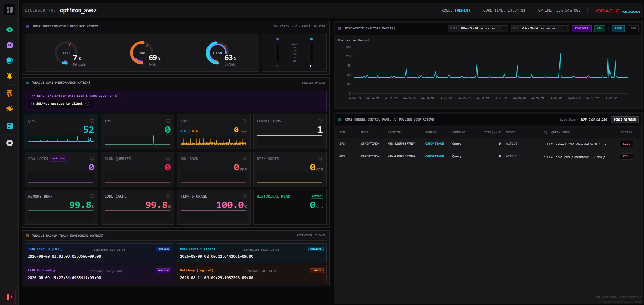Open the orange crossed-out eye view
The height and width of the screenshot is (305, 644).
tap(10, 109)
